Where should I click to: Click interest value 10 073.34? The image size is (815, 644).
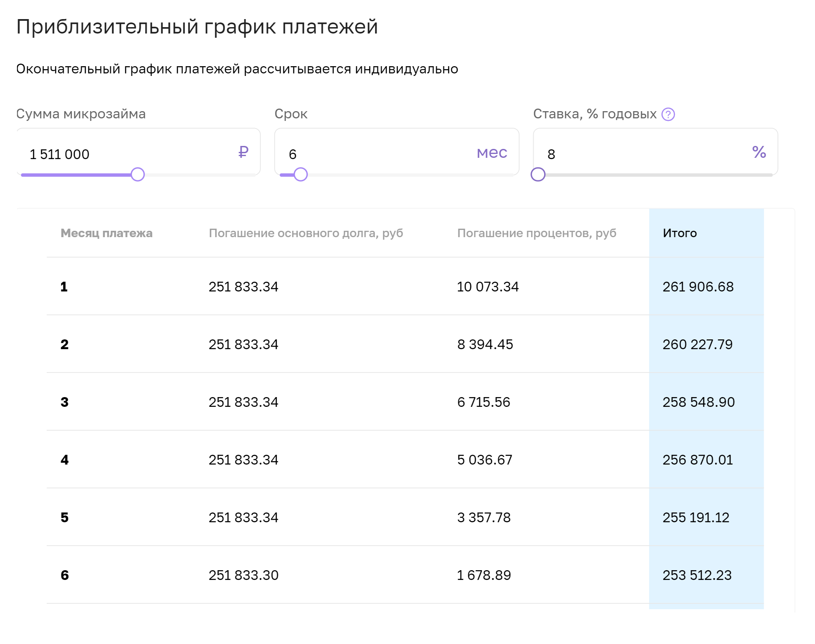pos(488,287)
